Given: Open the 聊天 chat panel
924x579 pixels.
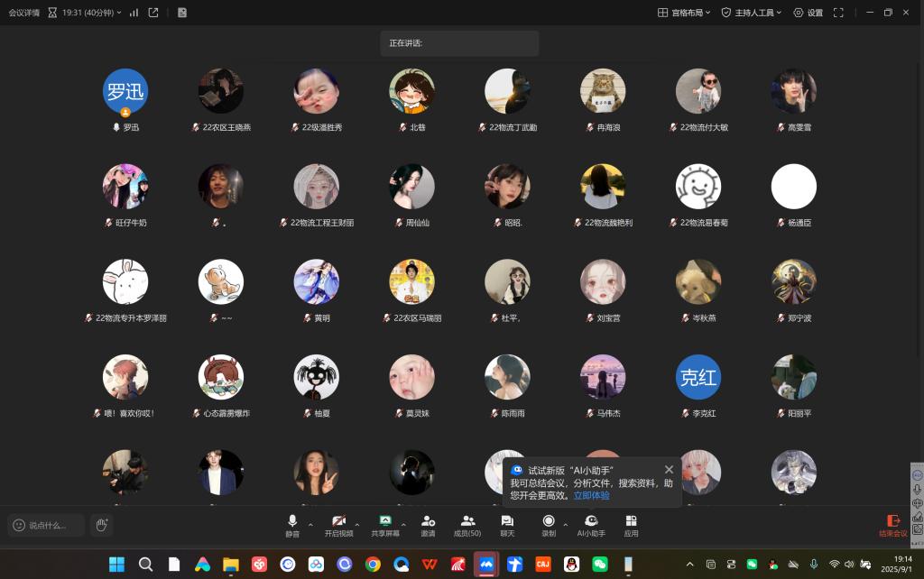Looking at the screenshot, I should pos(507,525).
